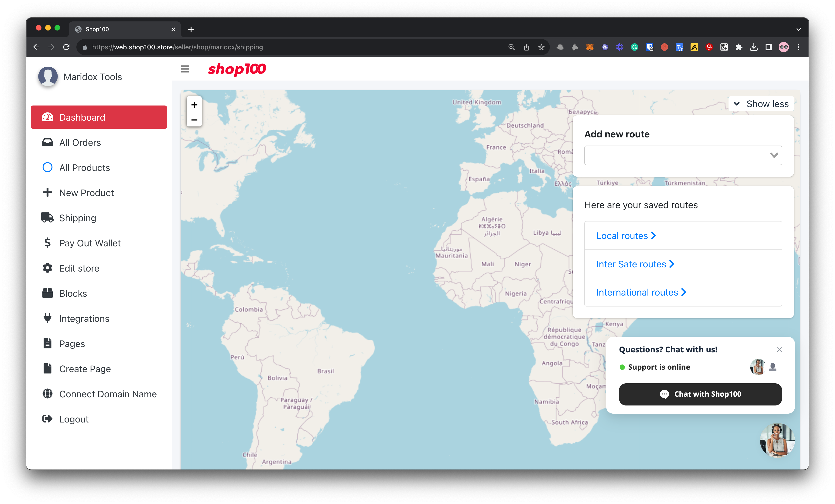Expand Inter Sate routes
Image resolution: width=835 pixels, height=504 pixels.
635,264
